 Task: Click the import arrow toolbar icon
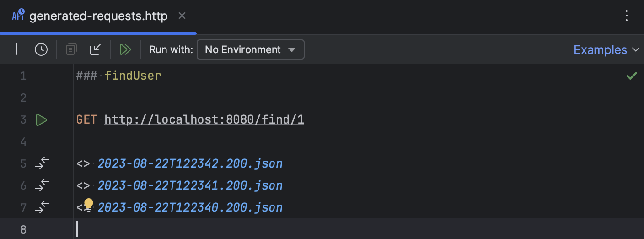pos(95,49)
